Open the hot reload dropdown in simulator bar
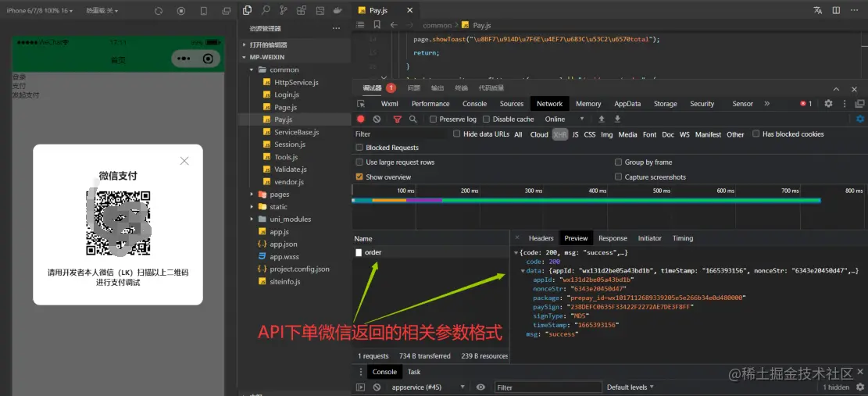 [x=102, y=10]
